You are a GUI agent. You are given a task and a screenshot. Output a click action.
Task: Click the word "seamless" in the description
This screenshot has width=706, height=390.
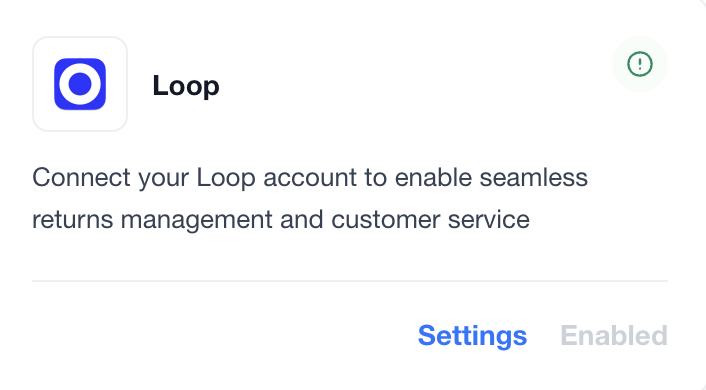point(534,177)
